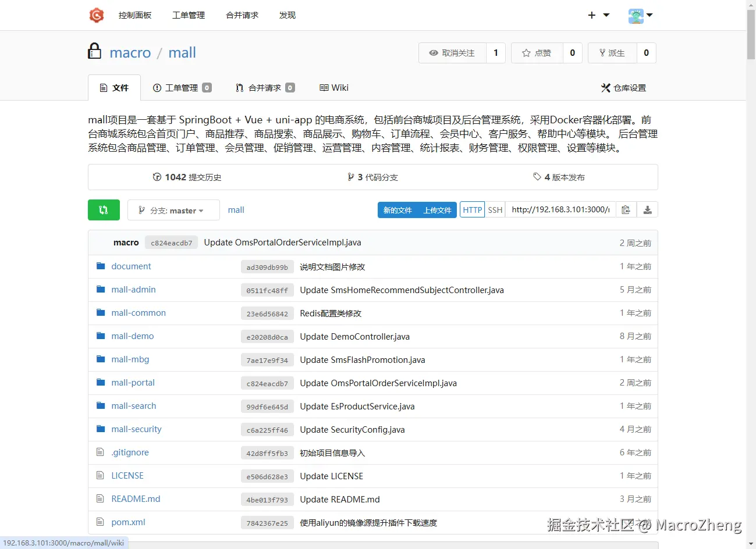Open the mall-admin folder
This screenshot has width=756, height=549.
point(133,290)
